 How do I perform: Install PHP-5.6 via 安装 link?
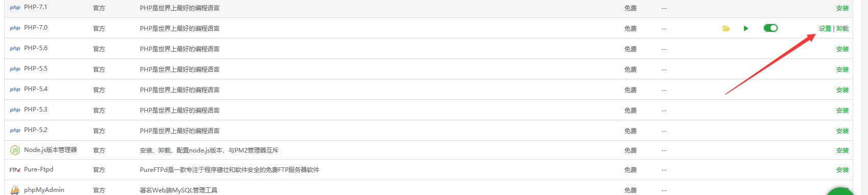click(842, 49)
